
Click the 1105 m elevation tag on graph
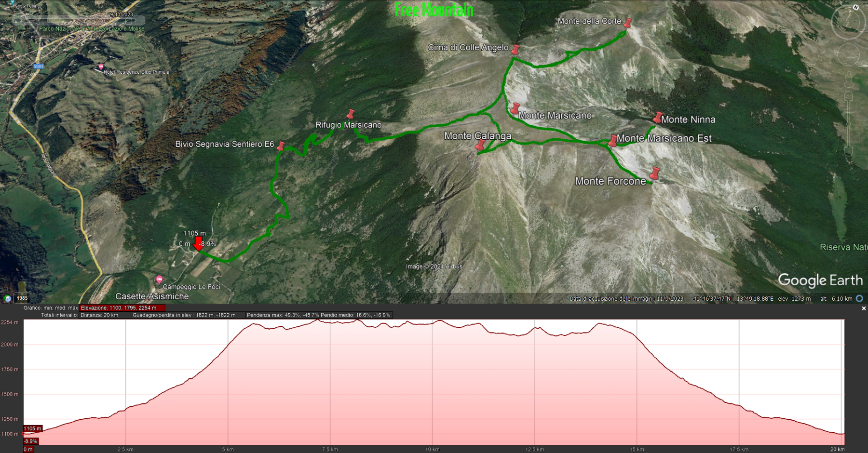[x=33, y=428]
